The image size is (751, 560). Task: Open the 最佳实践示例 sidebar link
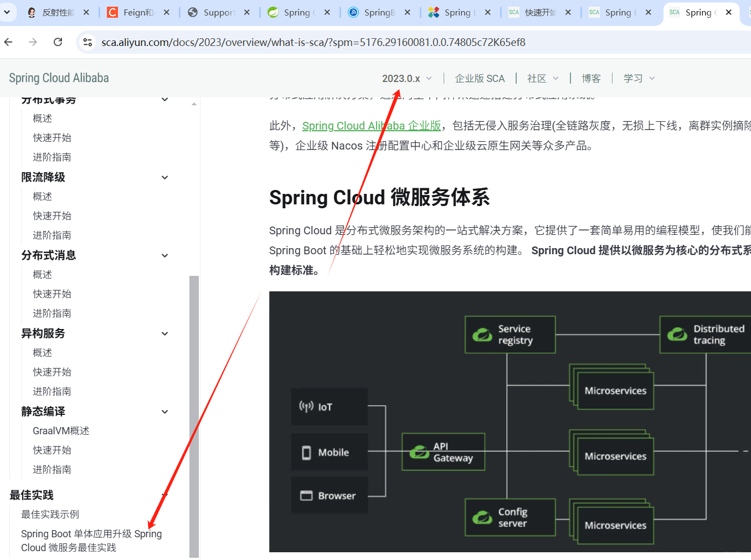(x=50, y=515)
